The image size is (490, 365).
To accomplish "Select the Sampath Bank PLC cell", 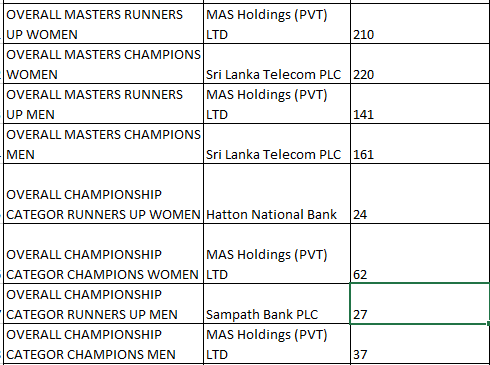I will click(277, 304).
